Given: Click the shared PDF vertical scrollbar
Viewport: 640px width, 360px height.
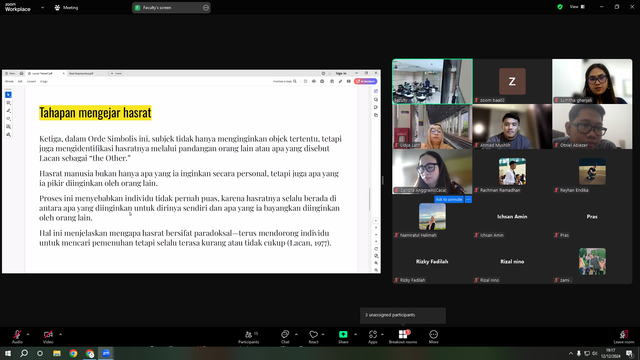Looking at the screenshot, I should 370,199.
